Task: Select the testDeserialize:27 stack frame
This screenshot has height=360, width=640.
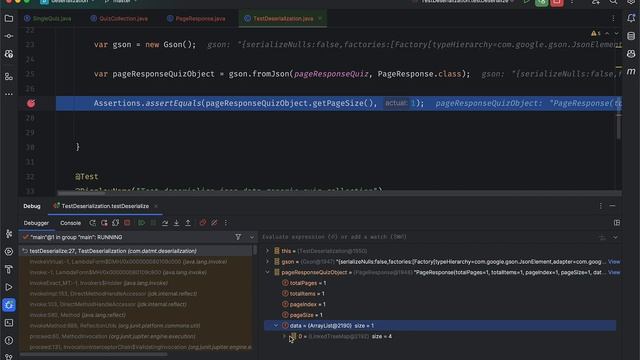Action: click(136, 251)
